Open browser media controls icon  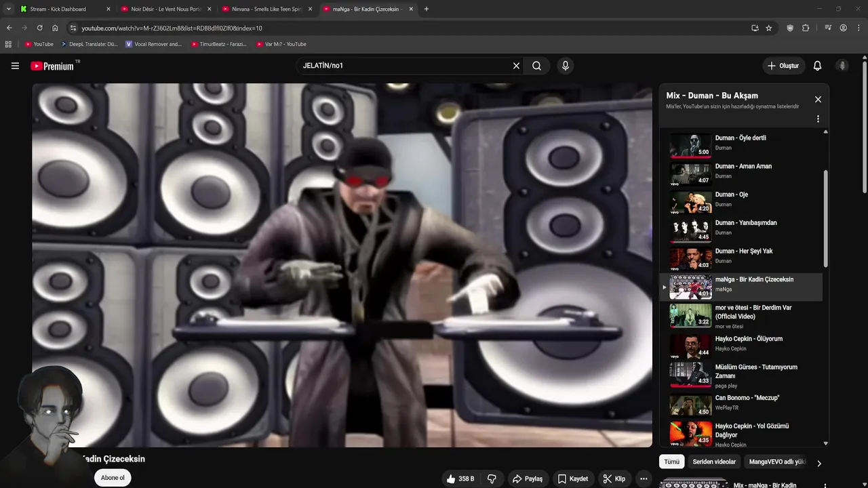click(828, 28)
